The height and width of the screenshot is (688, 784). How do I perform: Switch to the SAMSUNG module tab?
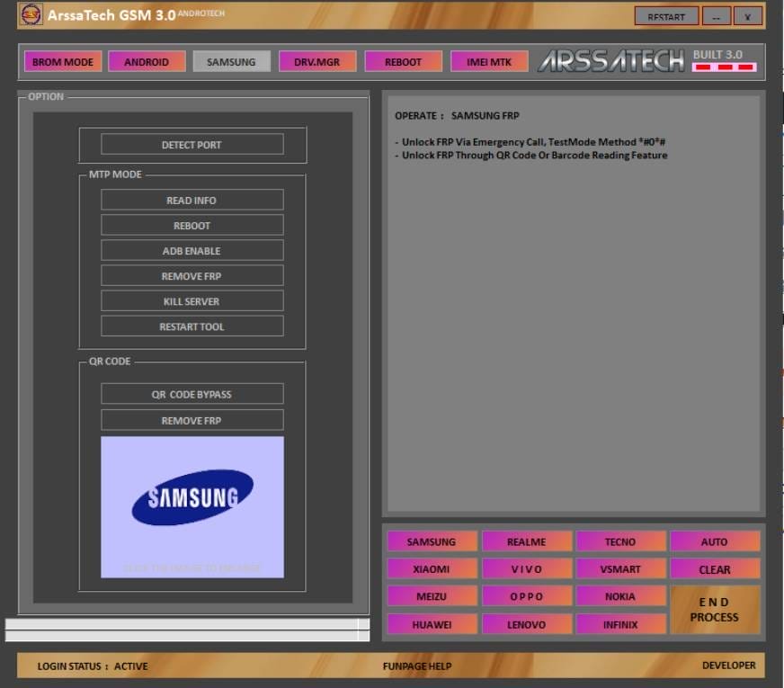pyautogui.click(x=229, y=61)
